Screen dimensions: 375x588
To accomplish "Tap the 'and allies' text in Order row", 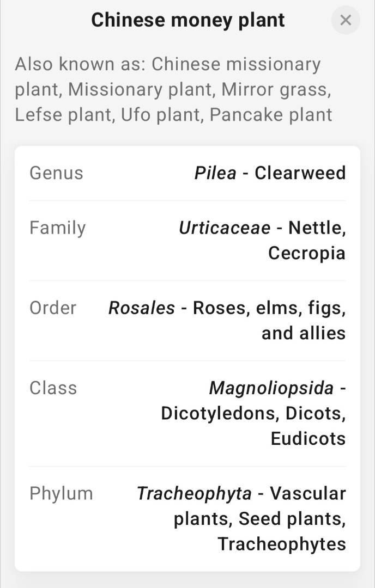I will tap(303, 333).
